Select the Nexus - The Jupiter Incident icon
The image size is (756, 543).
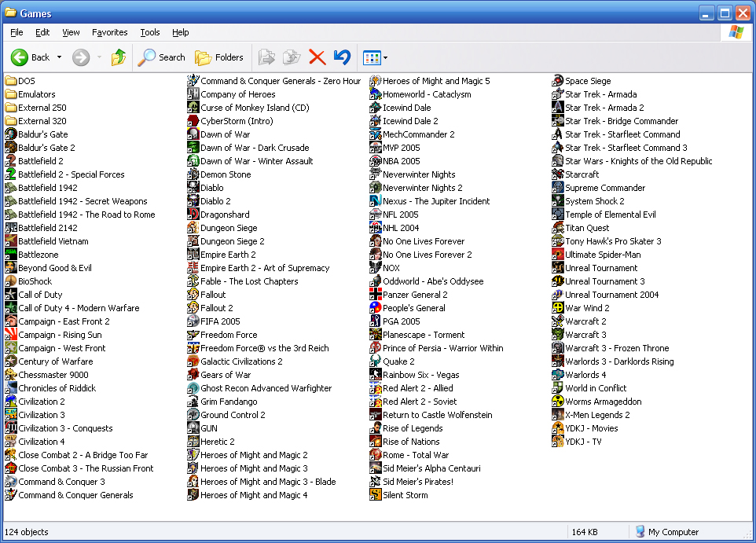[x=376, y=201]
